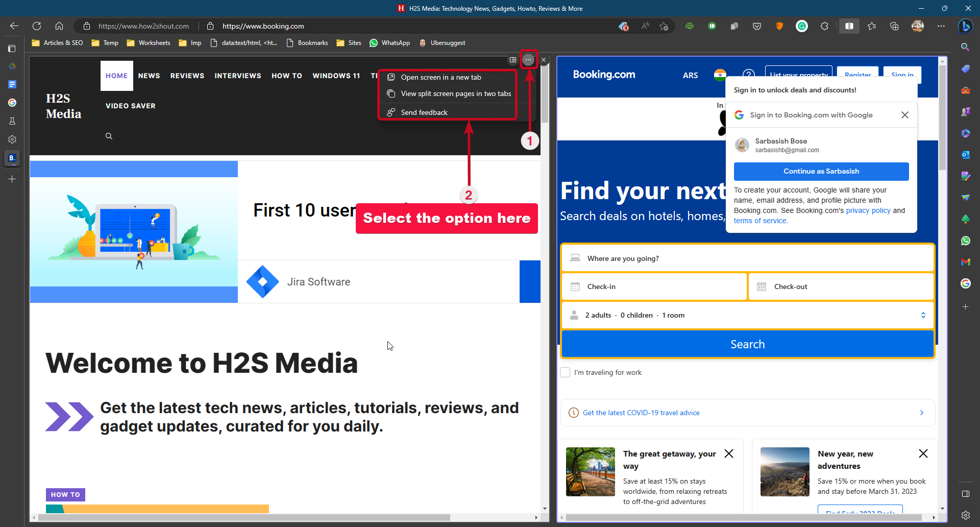Open a new tab with the plus icon

(12, 179)
